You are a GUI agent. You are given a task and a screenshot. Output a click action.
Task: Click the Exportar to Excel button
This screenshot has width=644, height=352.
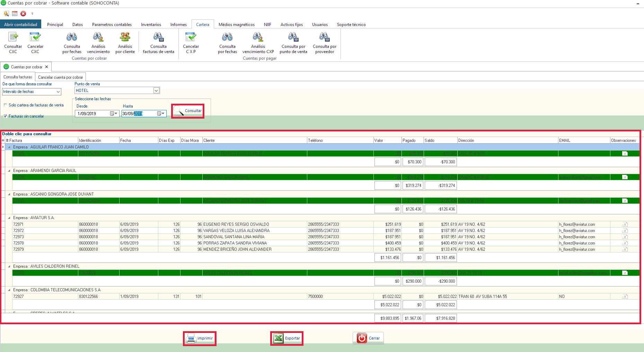(287, 338)
